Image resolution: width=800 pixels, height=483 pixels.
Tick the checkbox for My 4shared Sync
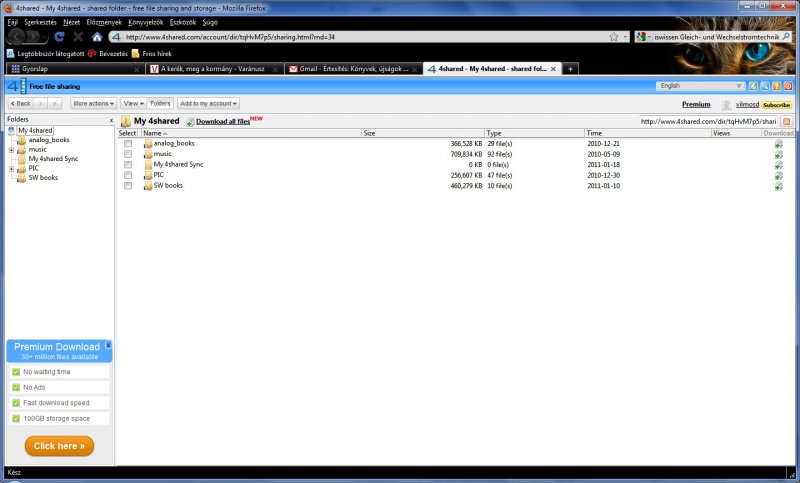click(128, 165)
